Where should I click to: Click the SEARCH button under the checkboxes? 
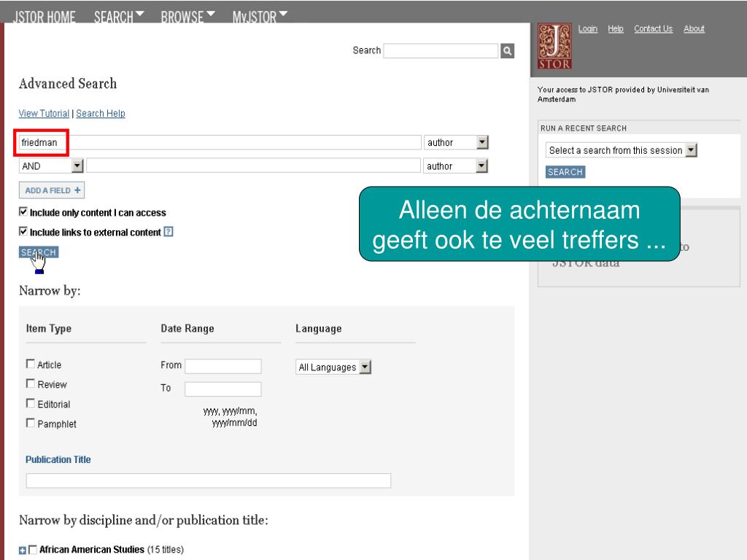click(x=39, y=252)
